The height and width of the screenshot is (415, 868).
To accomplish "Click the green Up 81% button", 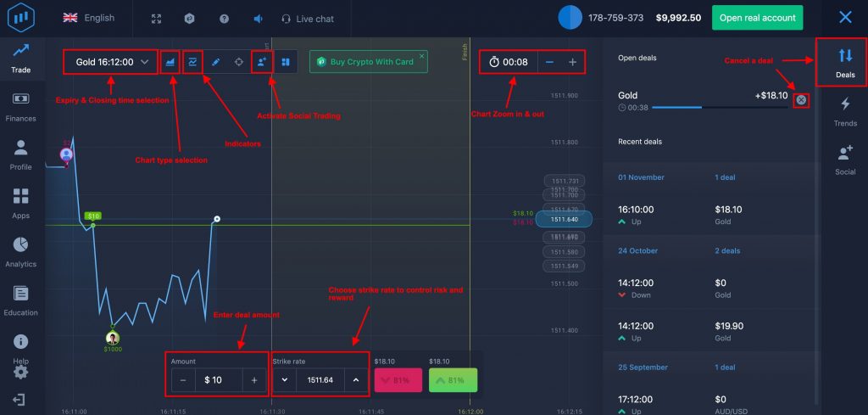I will (453, 380).
